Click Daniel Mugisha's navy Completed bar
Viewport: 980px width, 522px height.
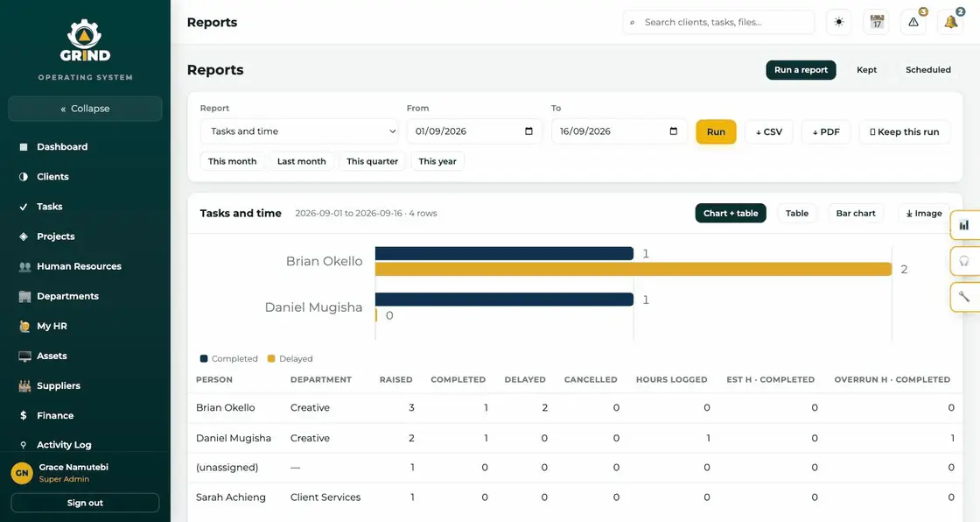(x=504, y=300)
